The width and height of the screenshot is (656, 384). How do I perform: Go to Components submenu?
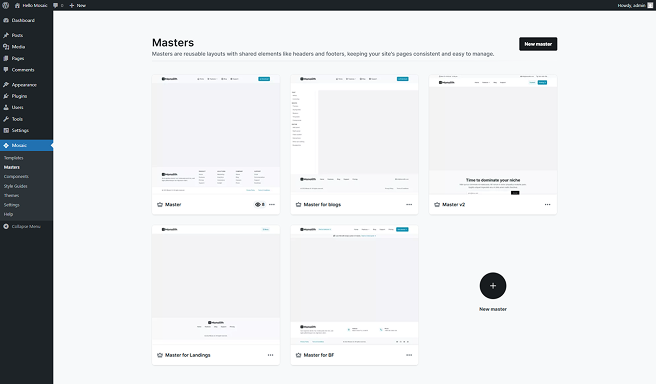pyautogui.click(x=16, y=177)
